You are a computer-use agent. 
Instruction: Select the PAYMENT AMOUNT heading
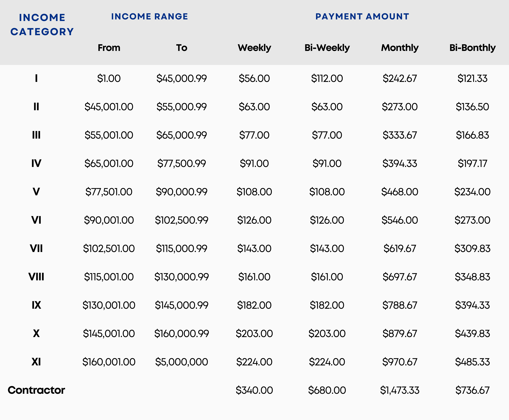[x=362, y=16]
